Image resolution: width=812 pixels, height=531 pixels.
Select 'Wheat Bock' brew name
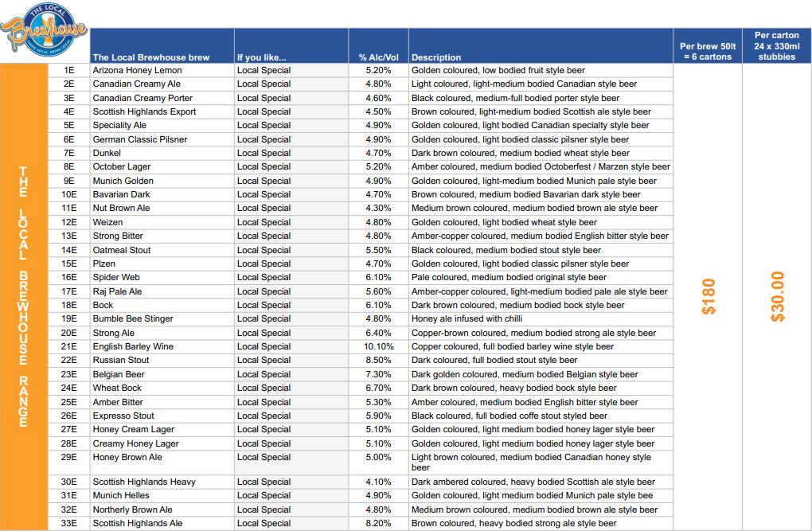click(x=117, y=388)
